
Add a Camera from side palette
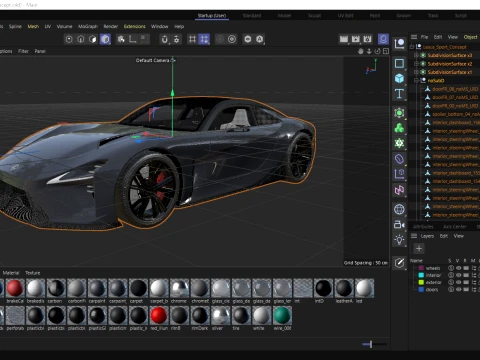(x=399, y=225)
